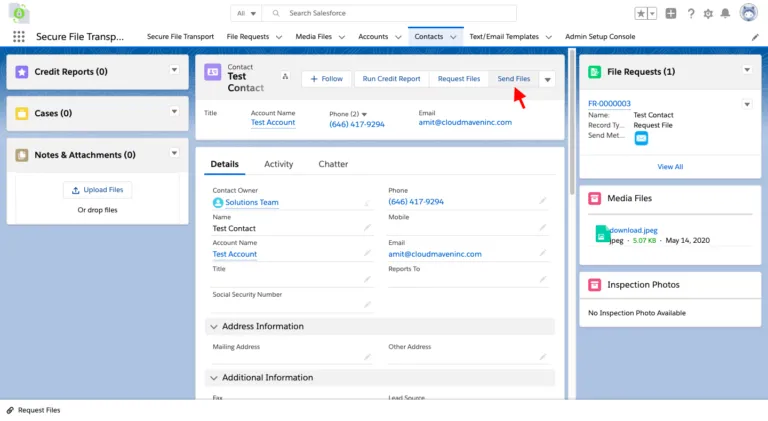Switch to the Chatter tab
Image resolution: width=768 pixels, height=421 pixels.
(333, 164)
